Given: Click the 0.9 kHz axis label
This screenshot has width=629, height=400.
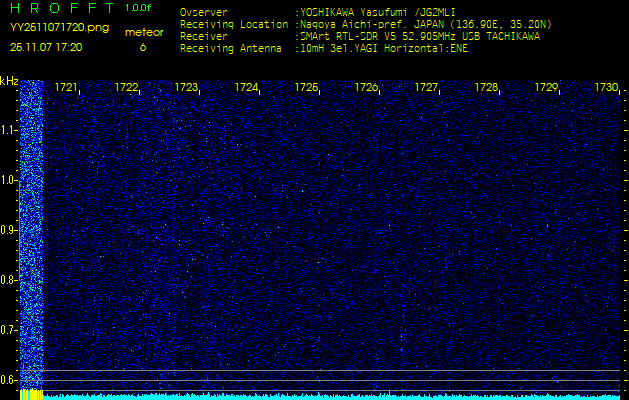Looking at the screenshot, I should (8, 230).
